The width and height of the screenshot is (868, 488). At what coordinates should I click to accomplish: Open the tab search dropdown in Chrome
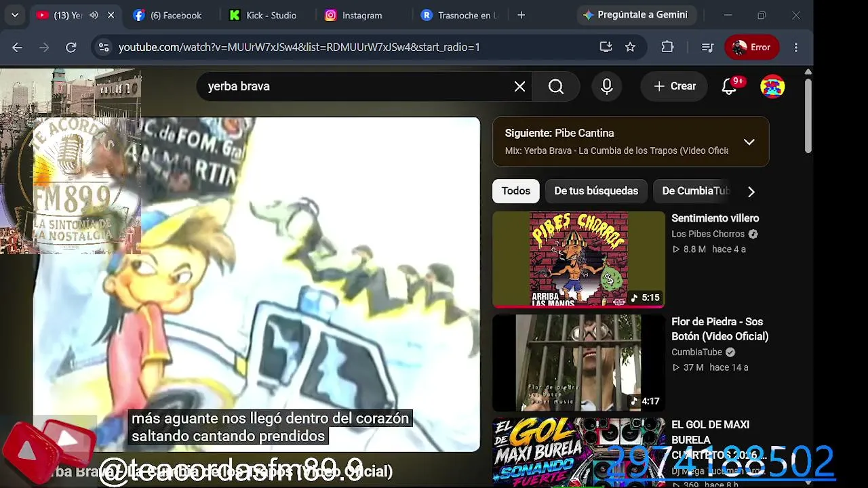(x=15, y=15)
